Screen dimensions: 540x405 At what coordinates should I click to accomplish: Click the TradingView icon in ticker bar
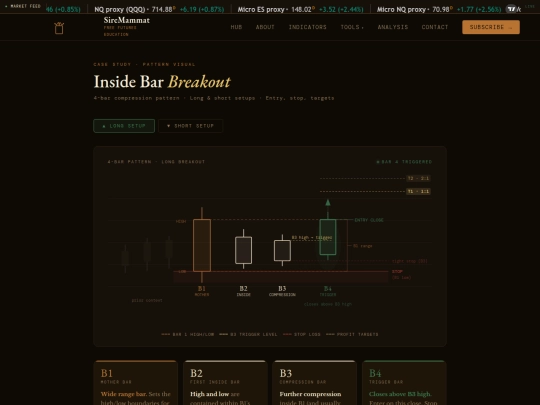click(x=511, y=9)
